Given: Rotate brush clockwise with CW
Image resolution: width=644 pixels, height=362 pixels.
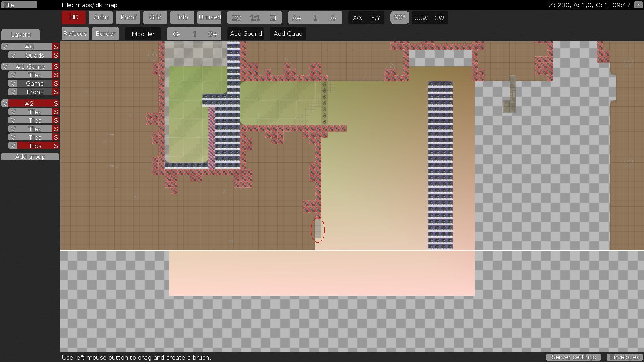Looking at the screenshot, I should (x=438, y=18).
